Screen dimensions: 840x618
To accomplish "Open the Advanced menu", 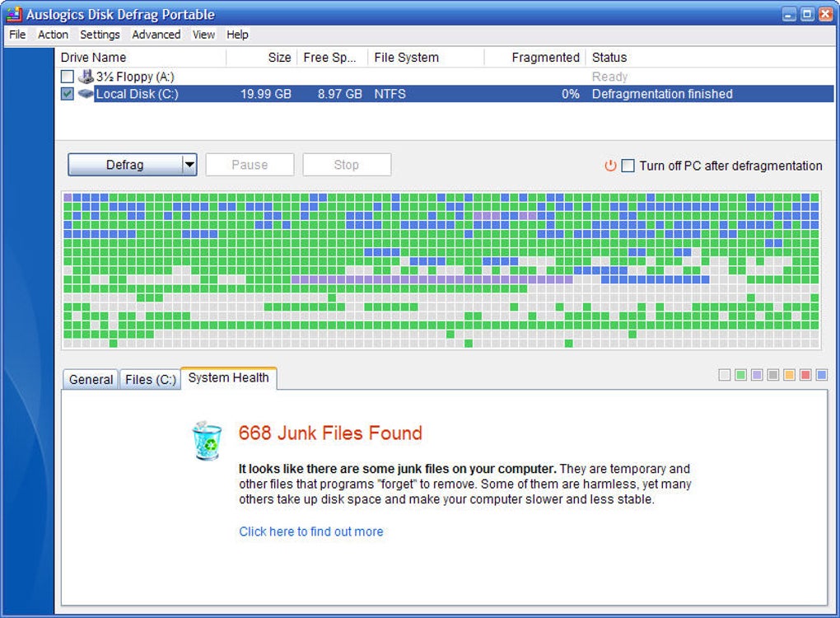I will coord(156,35).
